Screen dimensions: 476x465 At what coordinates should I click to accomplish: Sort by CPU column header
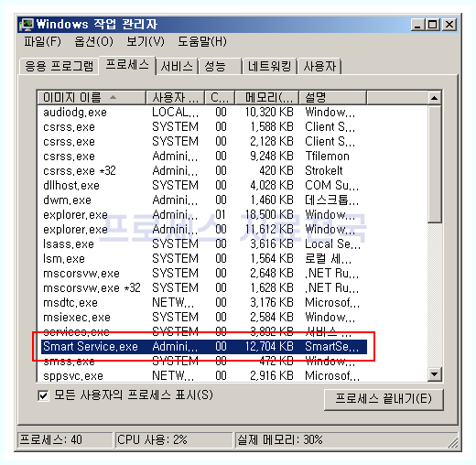(220, 98)
